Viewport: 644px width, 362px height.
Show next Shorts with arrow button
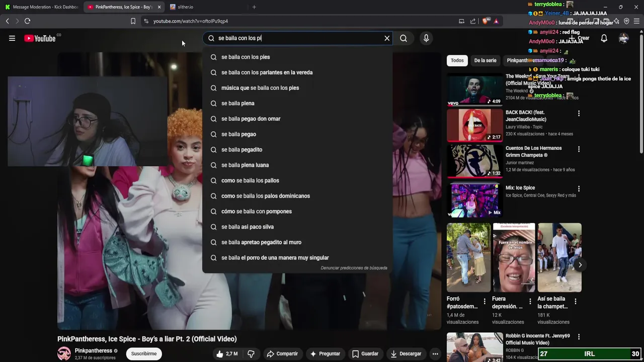pyautogui.click(x=580, y=265)
